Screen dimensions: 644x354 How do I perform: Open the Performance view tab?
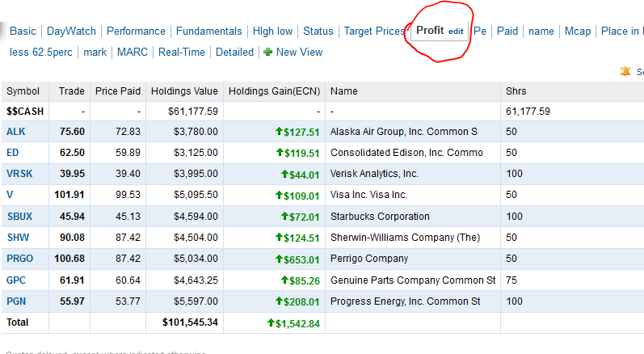[x=136, y=32]
